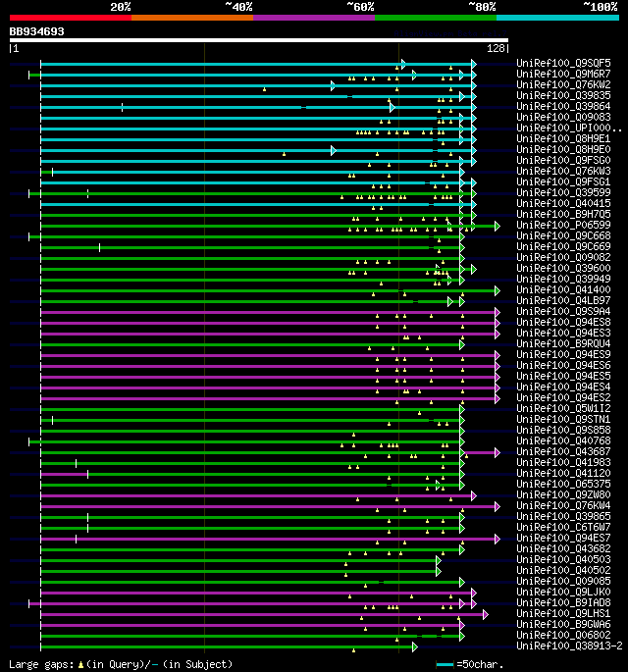Select the UniRef100_Q94ES4 label
Screen dimensions: 628x672
click(x=563, y=387)
